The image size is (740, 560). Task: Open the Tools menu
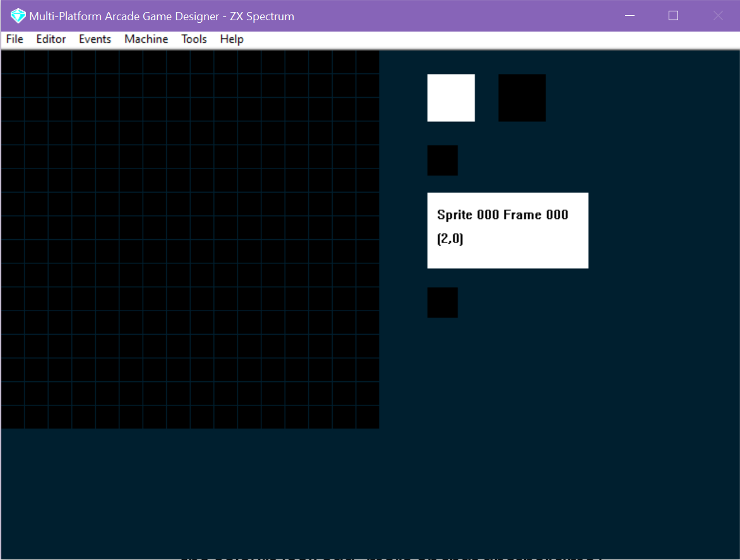point(194,39)
